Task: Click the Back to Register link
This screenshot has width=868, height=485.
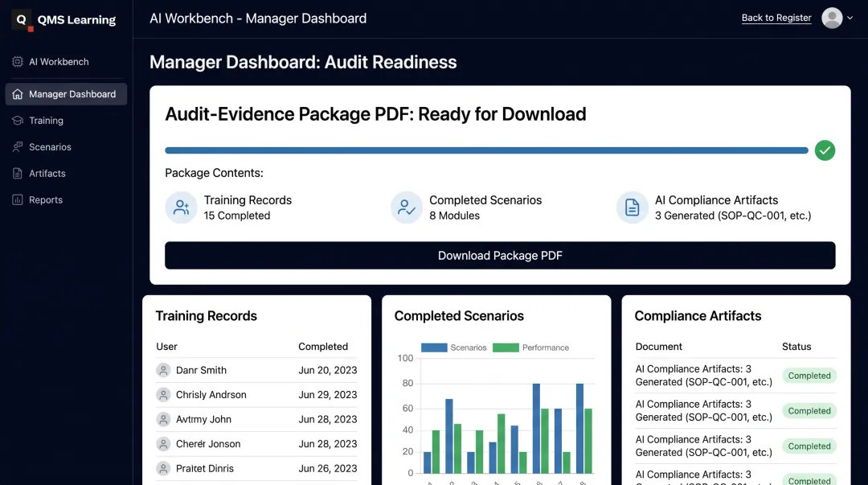Action: 776,18
